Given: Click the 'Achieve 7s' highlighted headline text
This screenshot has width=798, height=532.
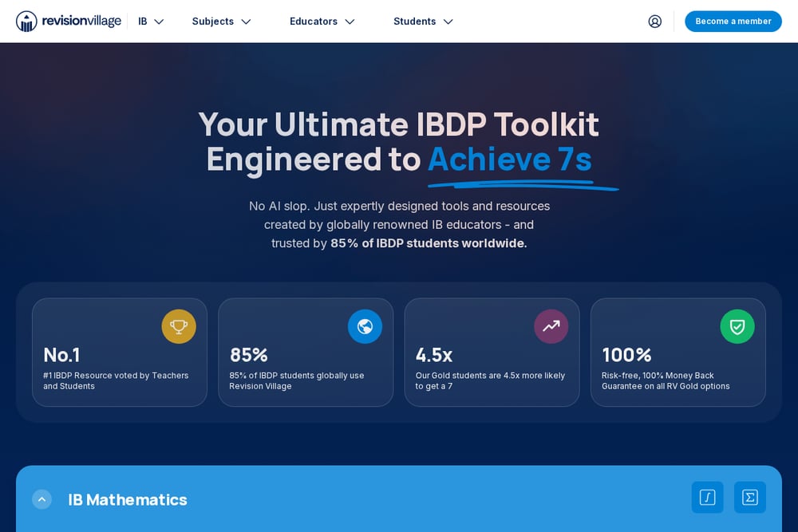Looking at the screenshot, I should pos(509,160).
